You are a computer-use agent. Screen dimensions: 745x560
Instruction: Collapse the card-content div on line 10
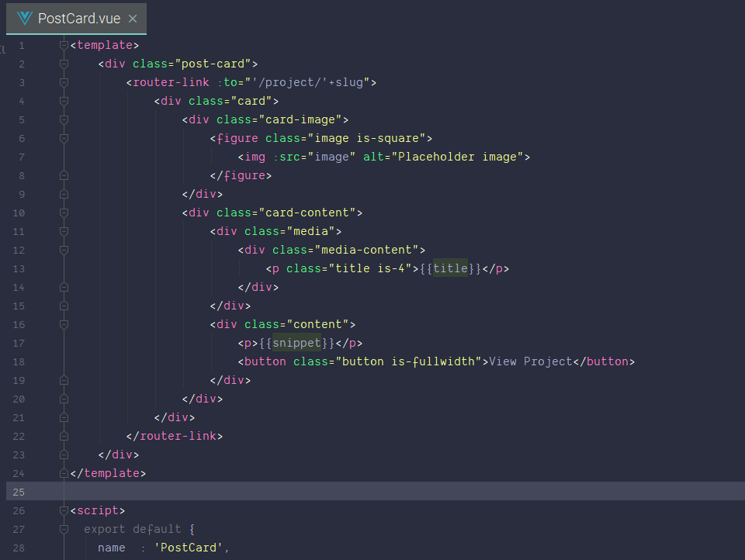click(64, 213)
